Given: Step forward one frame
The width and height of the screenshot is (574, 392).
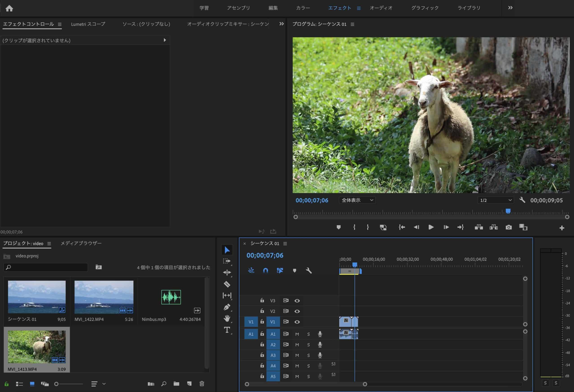Looking at the screenshot, I should pos(446,227).
